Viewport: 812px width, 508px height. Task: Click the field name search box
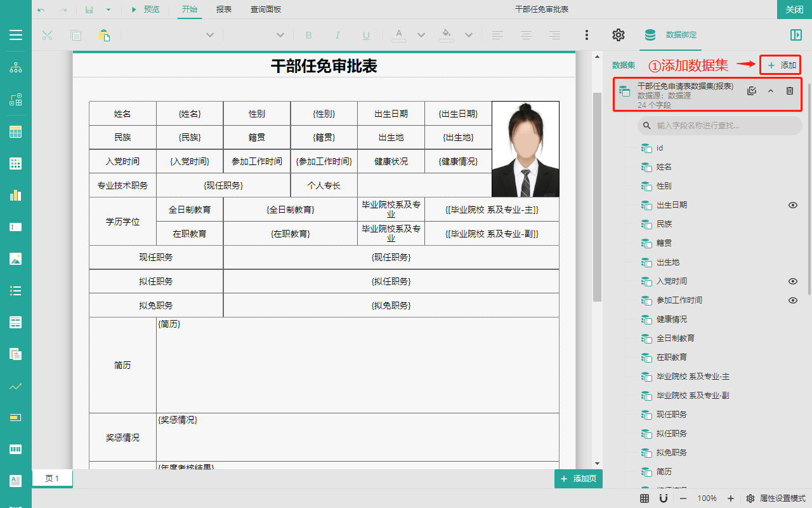719,126
